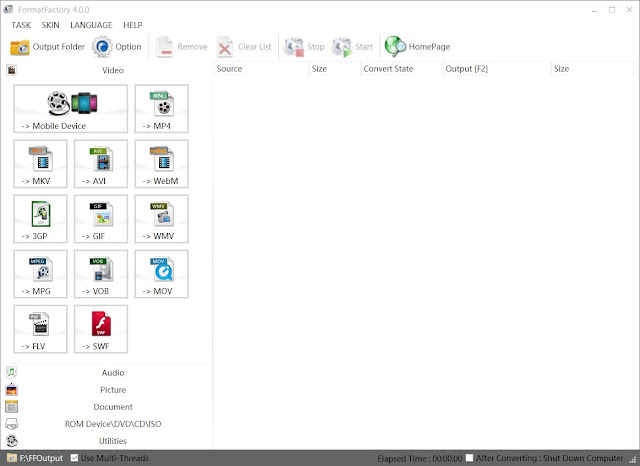Pick the MKV conversion icon
Screen dimensions: 640x466
(40, 164)
